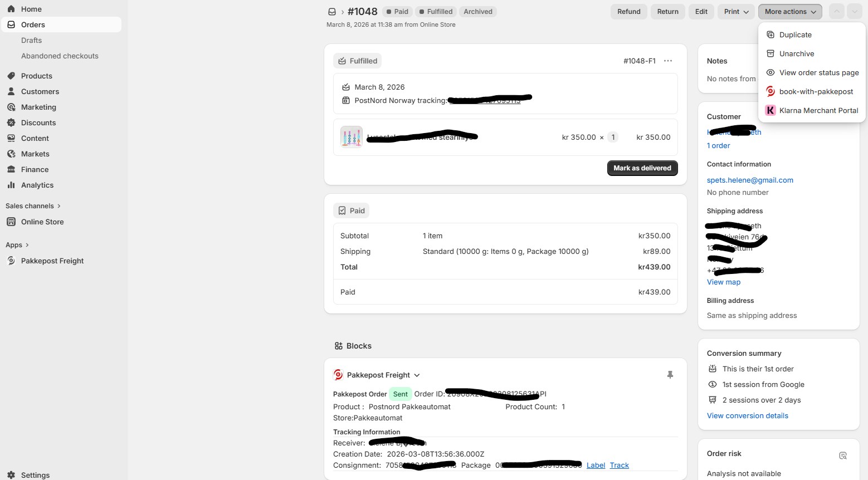Click the Customers person icon

click(x=11, y=91)
